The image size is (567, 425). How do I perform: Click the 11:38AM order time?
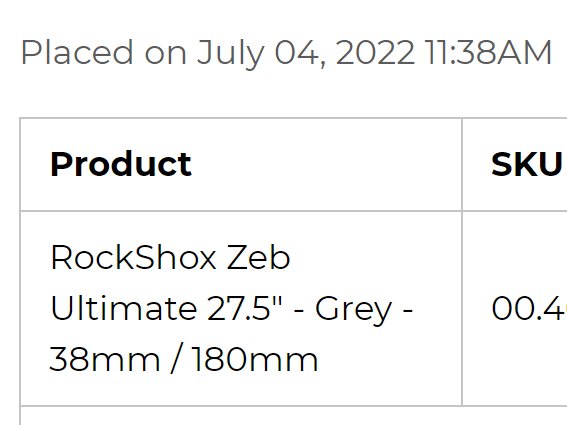[488, 52]
